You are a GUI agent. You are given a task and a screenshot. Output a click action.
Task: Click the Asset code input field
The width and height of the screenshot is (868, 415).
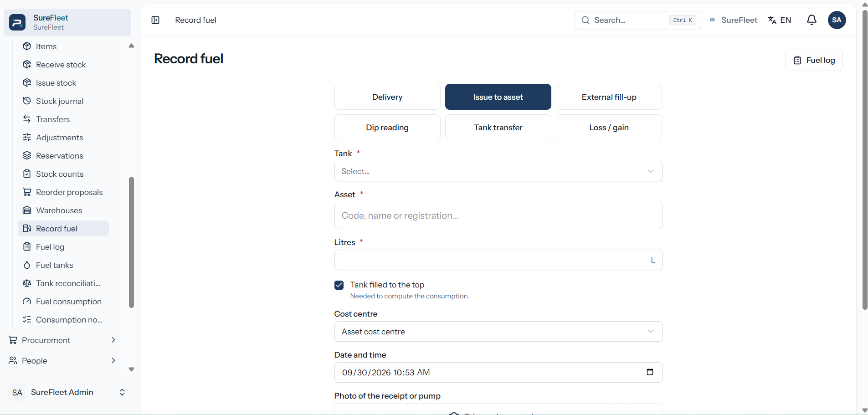(x=498, y=215)
